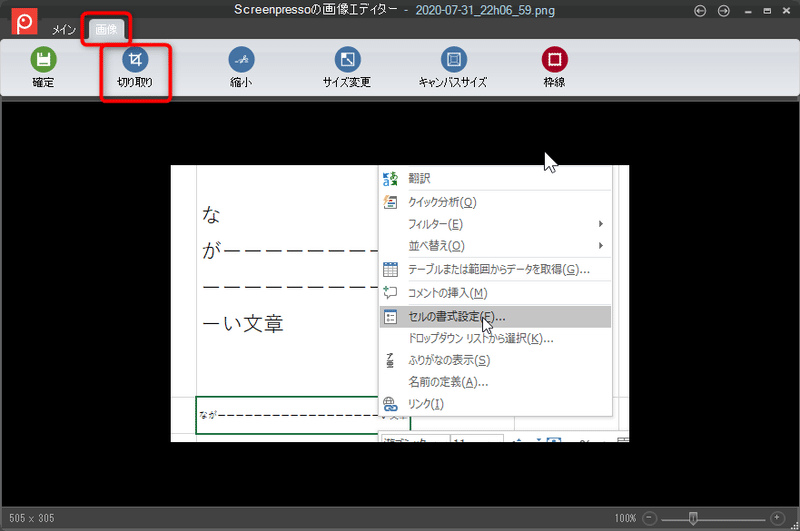This screenshot has height=531, width=800.
Task: Switch to the メイン tab
Action: (x=64, y=30)
